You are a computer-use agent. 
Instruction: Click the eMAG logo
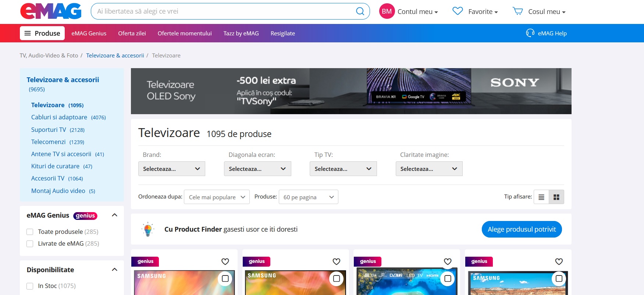click(51, 11)
